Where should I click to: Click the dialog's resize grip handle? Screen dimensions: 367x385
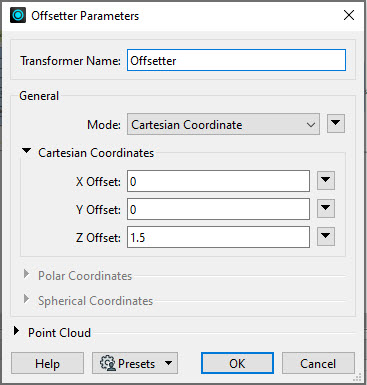point(357,378)
